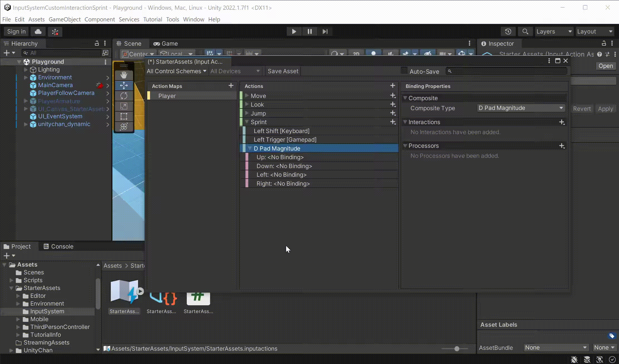619x364 pixels.
Task: Toggle the Inspector lock icon
Action: pos(604,43)
